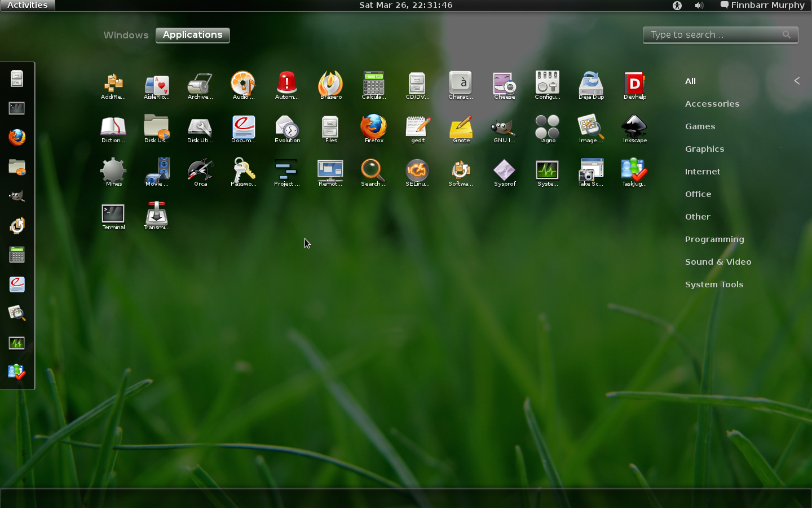Filter applications by Sound & Video
812x508 pixels.
pos(718,262)
